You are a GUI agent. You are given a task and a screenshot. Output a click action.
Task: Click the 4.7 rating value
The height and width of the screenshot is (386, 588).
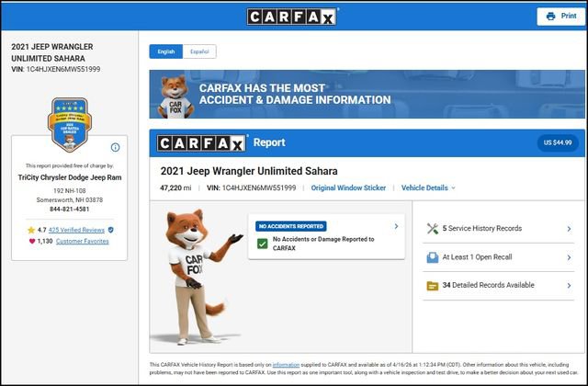41,230
